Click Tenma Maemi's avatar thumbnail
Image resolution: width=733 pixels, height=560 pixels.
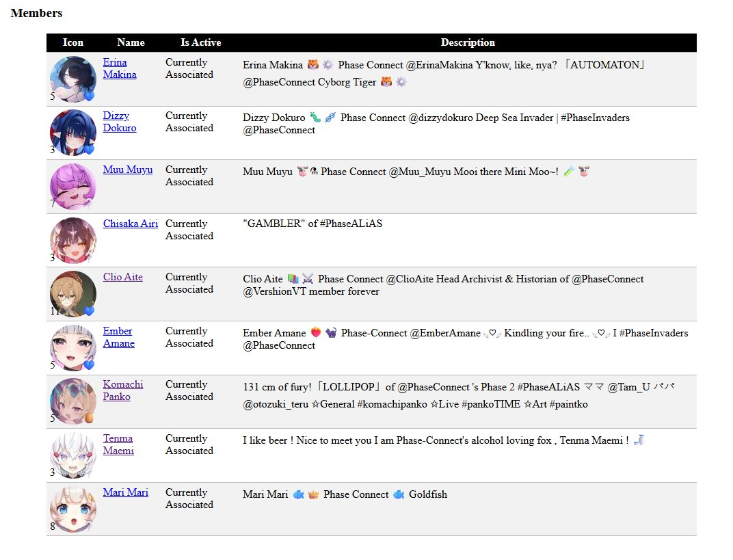[73, 455]
